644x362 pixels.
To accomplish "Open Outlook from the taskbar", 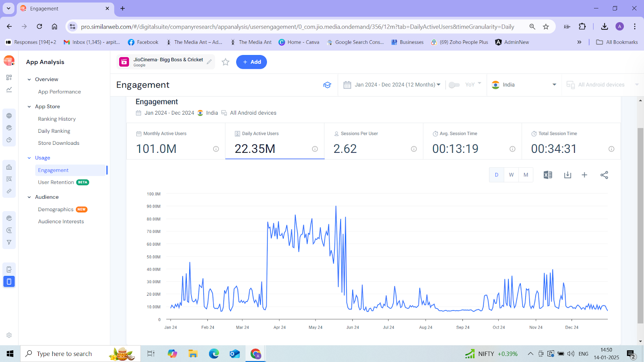I will point(235,354).
